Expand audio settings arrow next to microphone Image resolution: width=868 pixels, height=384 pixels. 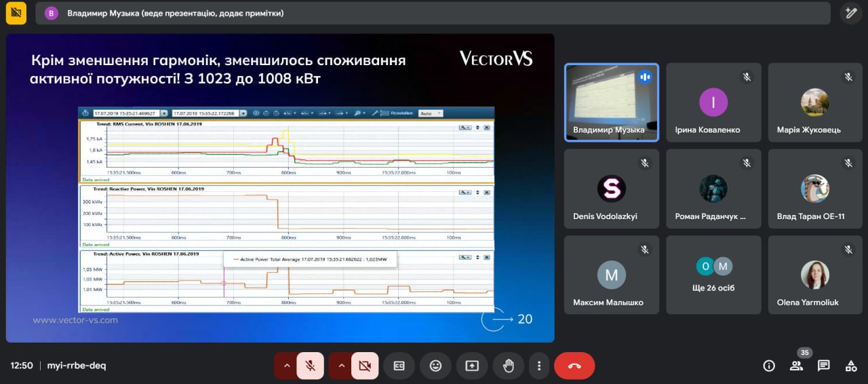click(x=286, y=366)
